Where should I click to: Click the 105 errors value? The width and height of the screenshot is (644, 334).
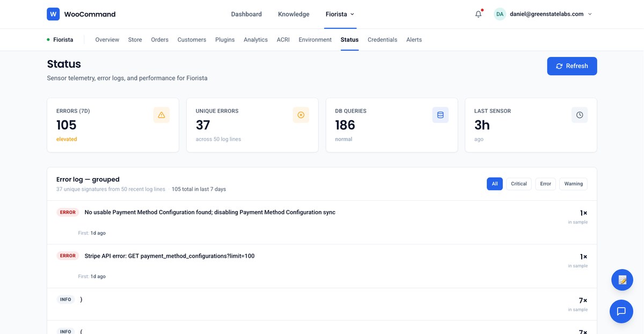(x=67, y=125)
